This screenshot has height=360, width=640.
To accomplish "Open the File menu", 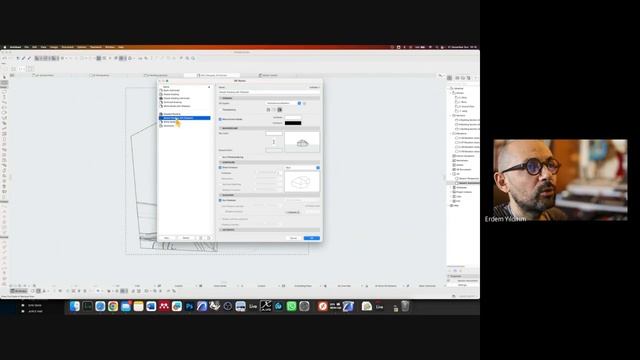I will click(x=27, y=47).
